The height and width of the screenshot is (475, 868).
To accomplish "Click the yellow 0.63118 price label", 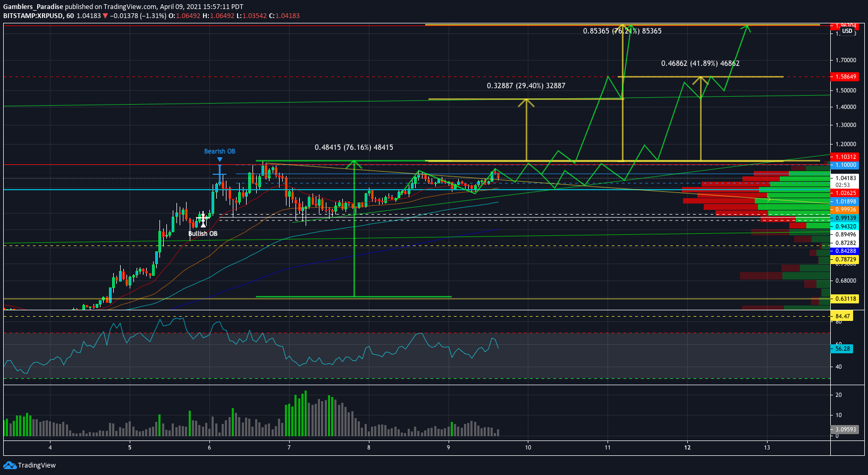I will [845, 299].
